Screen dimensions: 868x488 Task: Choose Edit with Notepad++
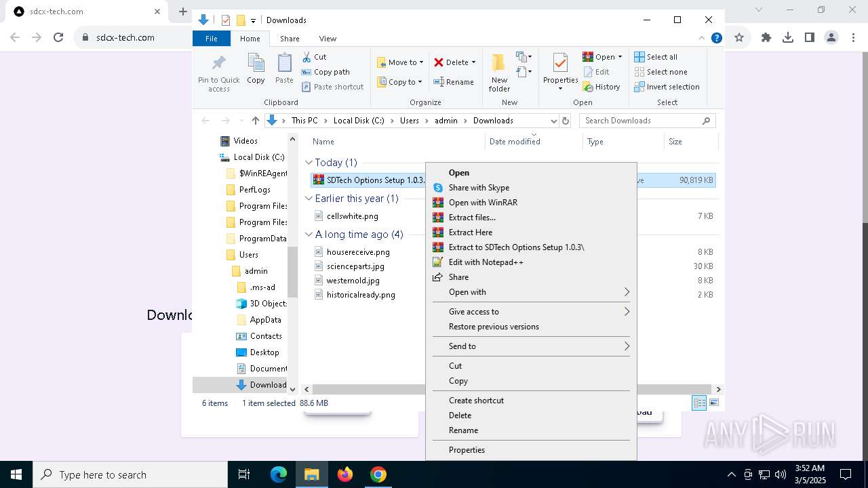point(531,262)
